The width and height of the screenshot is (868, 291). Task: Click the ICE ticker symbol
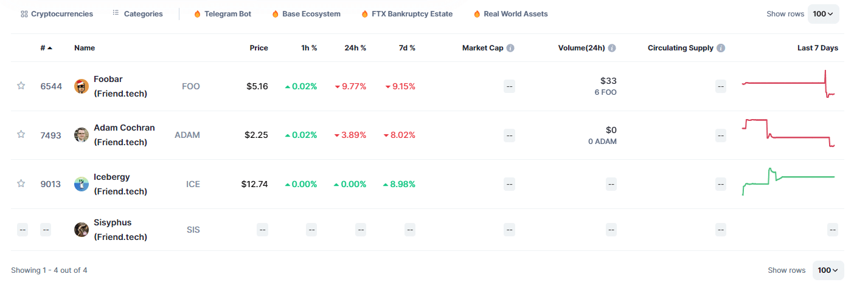coord(193,184)
